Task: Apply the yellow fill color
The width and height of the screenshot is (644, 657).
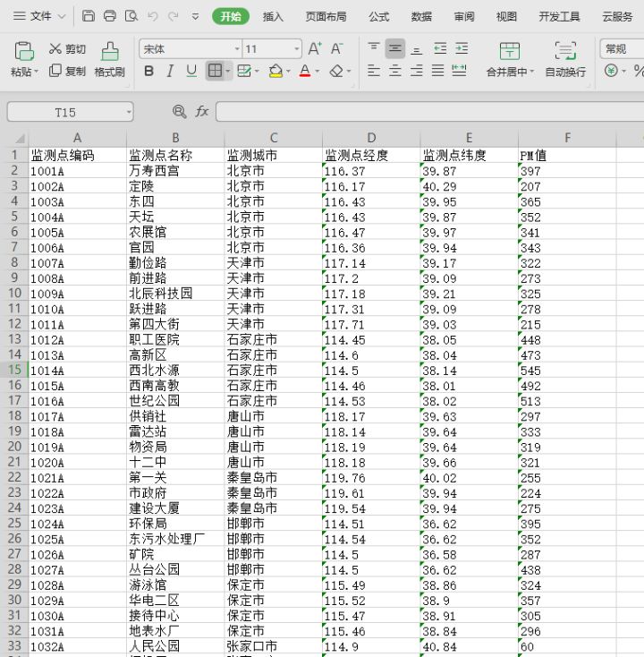Action: [x=276, y=71]
